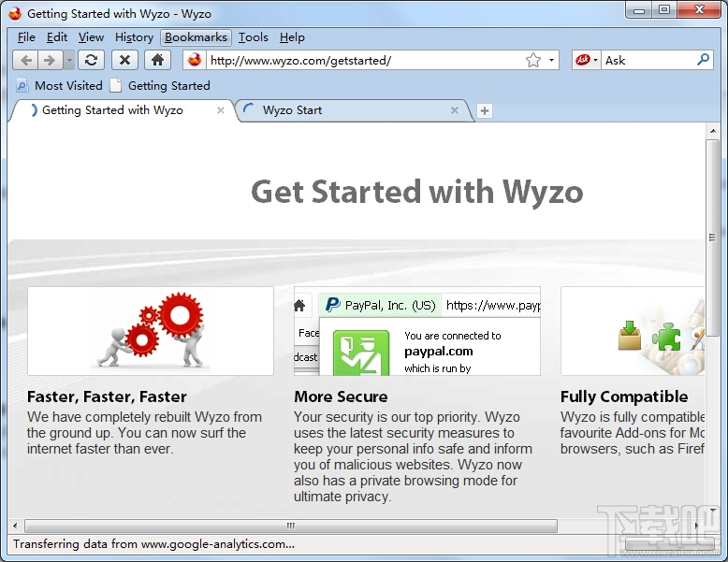Screen dimensions: 728x562
Task: Click the vertical scrollbar up arrow
Action: [x=713, y=131]
